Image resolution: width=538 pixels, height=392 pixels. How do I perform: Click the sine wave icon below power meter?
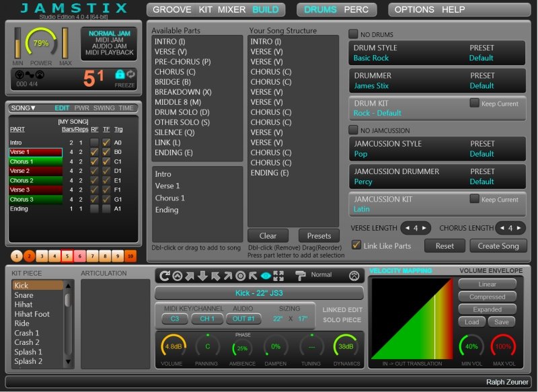(30, 75)
